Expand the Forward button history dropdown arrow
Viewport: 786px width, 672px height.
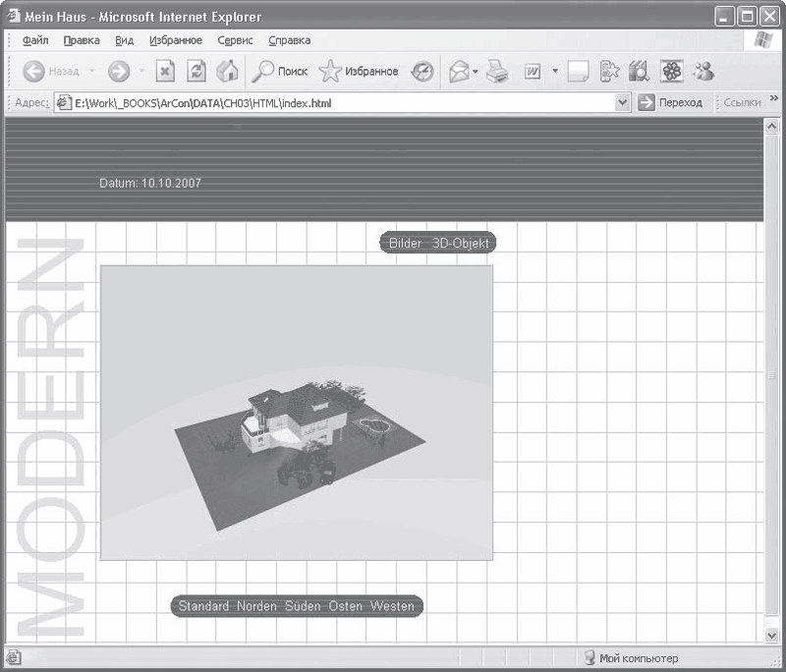[141, 71]
